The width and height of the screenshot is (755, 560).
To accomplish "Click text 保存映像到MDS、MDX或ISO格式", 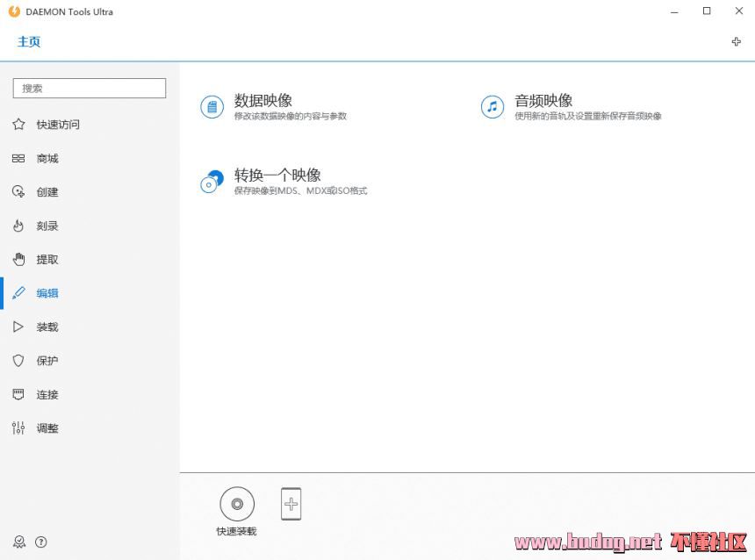I will [300, 190].
